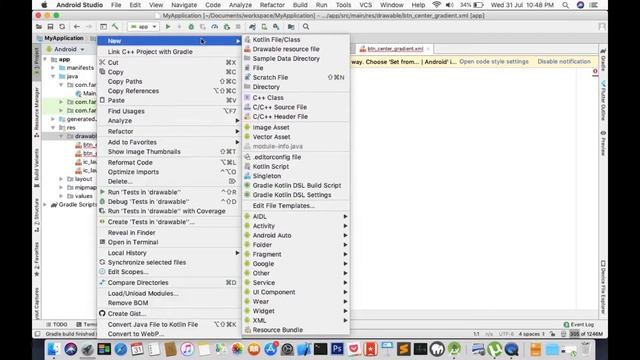The image size is (640, 360).
Task: Click the Search Everywhere magnifier in toolbar
Action: point(306,27)
